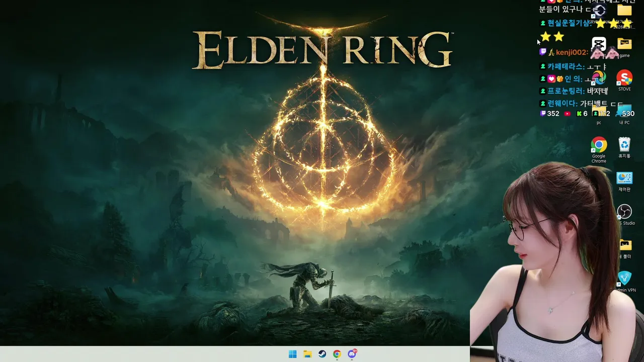Click the kenji002 chat username
Viewport: 644px width, 362px height.
tap(572, 52)
